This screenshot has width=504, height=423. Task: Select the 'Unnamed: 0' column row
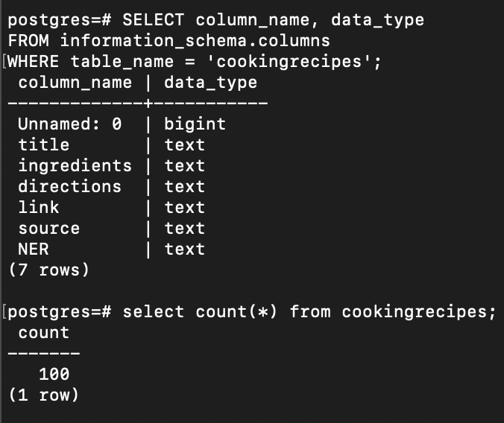click(122, 124)
